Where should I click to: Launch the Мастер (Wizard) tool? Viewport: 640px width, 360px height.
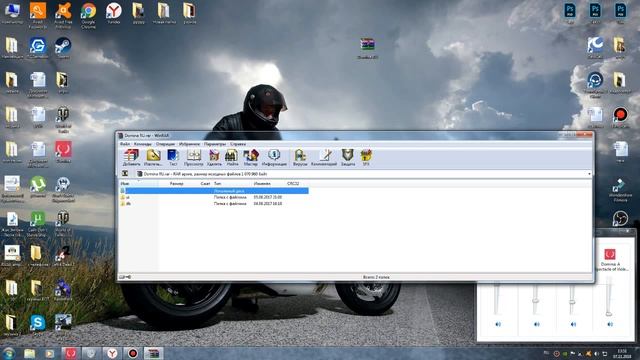251,157
